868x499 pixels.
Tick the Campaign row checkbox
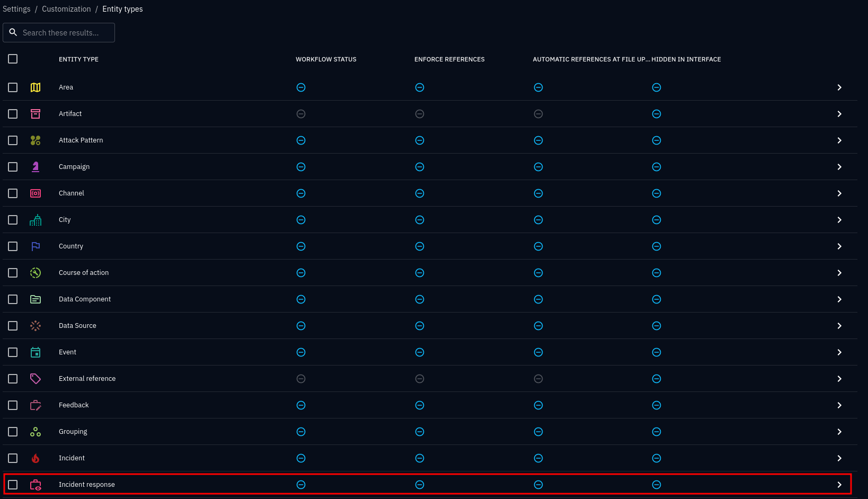pos(13,167)
